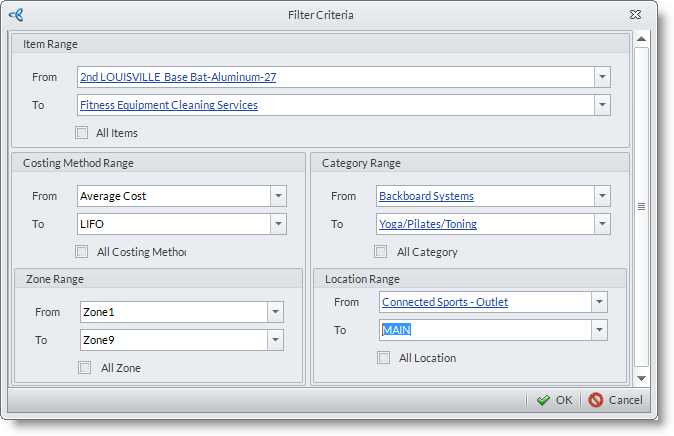Check the All Category checkbox
This screenshot has width=674, height=436.
coord(381,252)
